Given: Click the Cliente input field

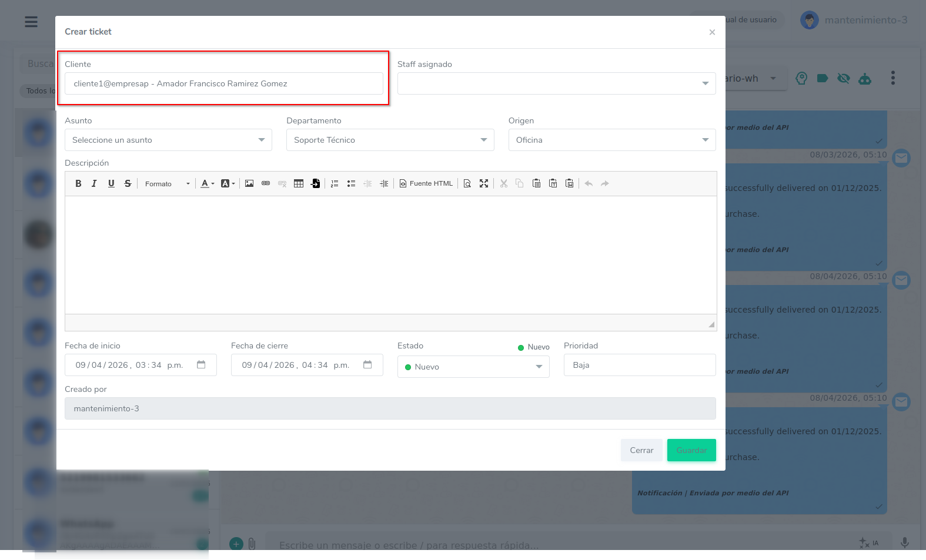Looking at the screenshot, I should [x=223, y=83].
